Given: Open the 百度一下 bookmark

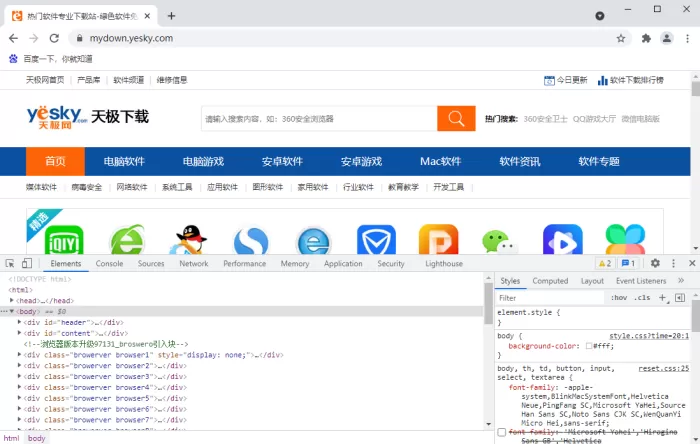Looking at the screenshot, I should pos(51,59).
